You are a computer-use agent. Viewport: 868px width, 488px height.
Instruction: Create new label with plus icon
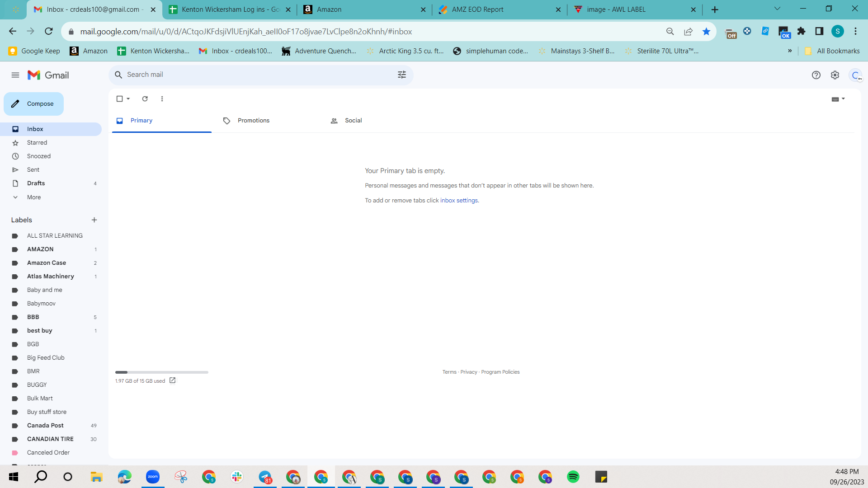94,220
